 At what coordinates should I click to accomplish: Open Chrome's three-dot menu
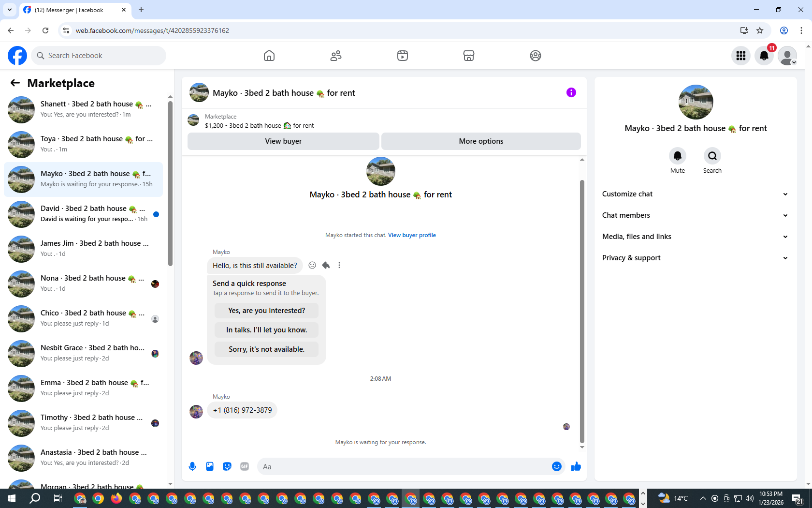click(801, 30)
